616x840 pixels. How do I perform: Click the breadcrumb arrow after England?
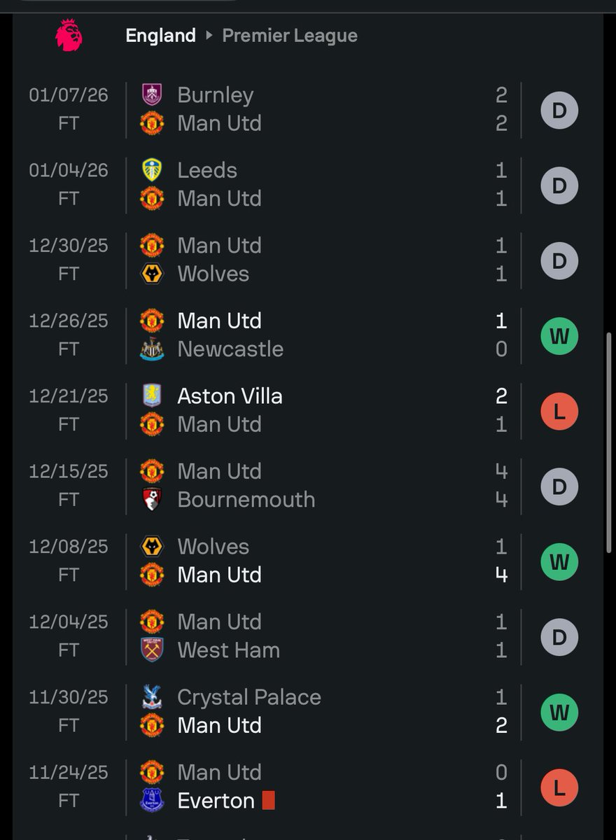tap(209, 36)
